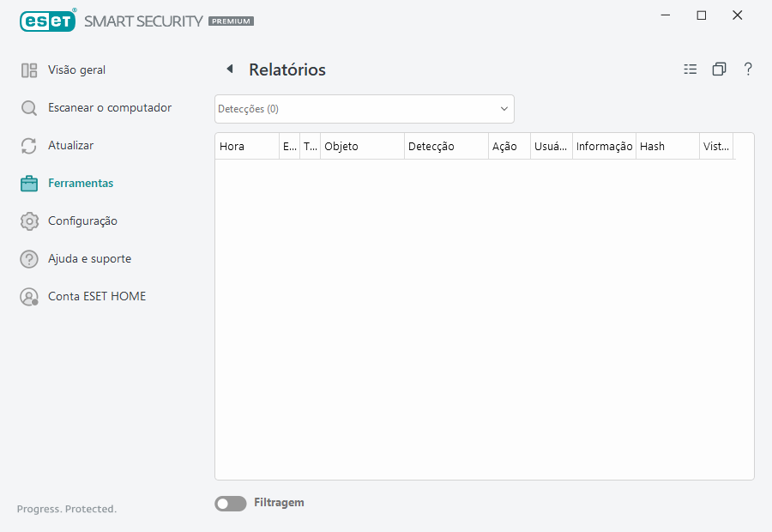Viewport: 772px width, 532px height.
Task: Enable the Filtragem switch
Action: 230,503
